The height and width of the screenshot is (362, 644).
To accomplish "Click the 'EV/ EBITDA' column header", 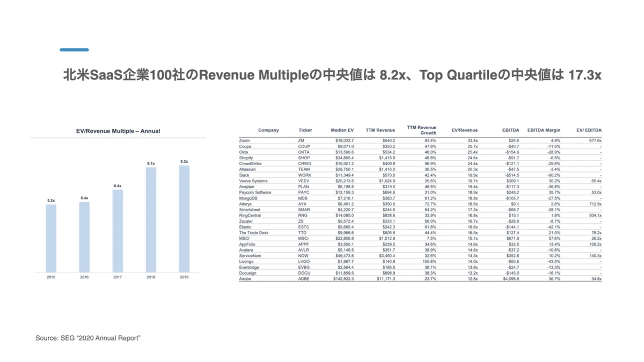I will [589, 130].
